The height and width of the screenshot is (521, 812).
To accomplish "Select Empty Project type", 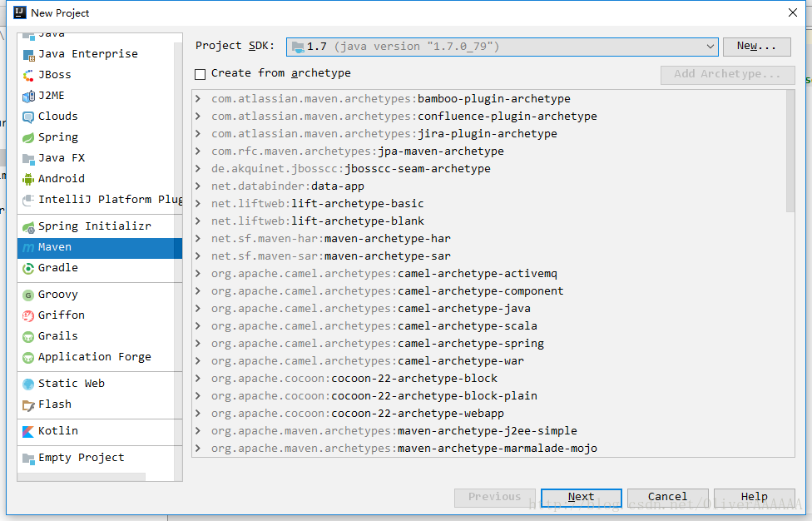I will [100, 458].
